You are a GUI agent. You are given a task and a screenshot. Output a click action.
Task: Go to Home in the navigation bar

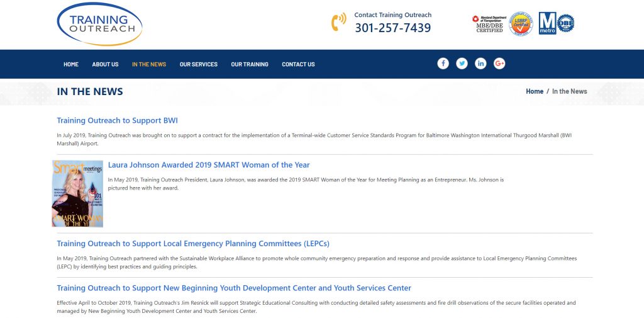coord(71,64)
